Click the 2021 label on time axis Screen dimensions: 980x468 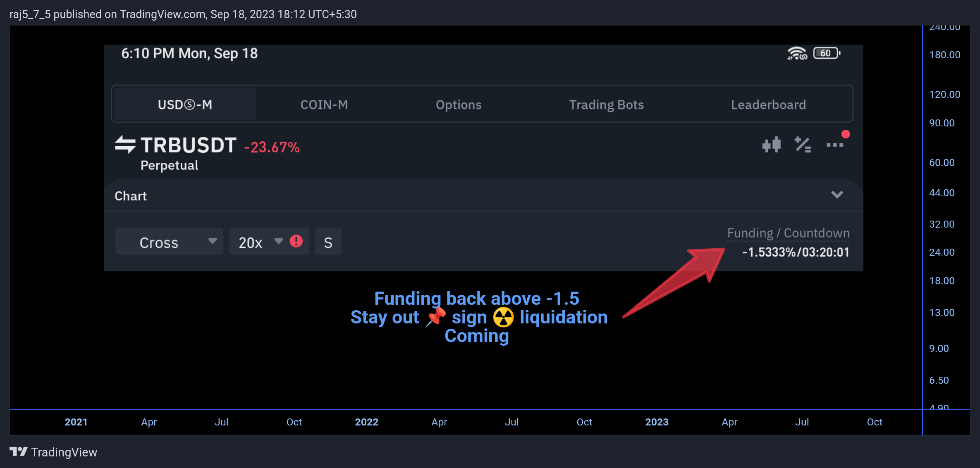click(76, 422)
